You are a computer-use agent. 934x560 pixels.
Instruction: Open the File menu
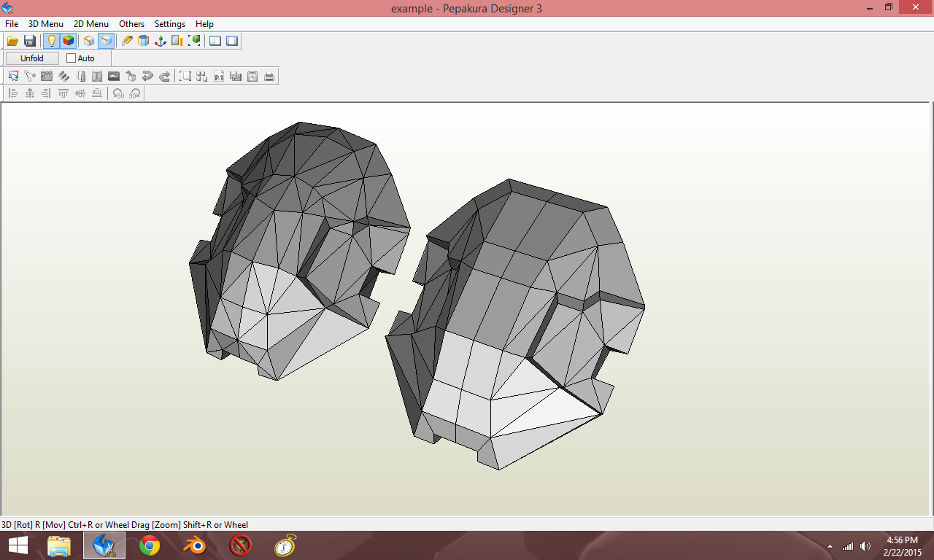[12, 24]
